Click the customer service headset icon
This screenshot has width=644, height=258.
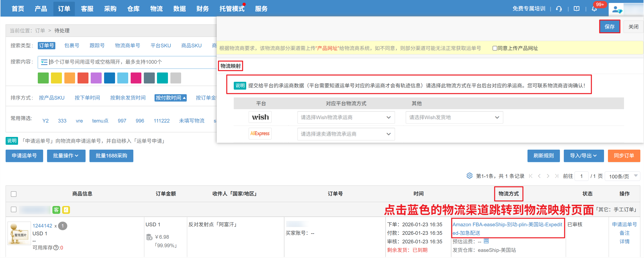(559, 9)
